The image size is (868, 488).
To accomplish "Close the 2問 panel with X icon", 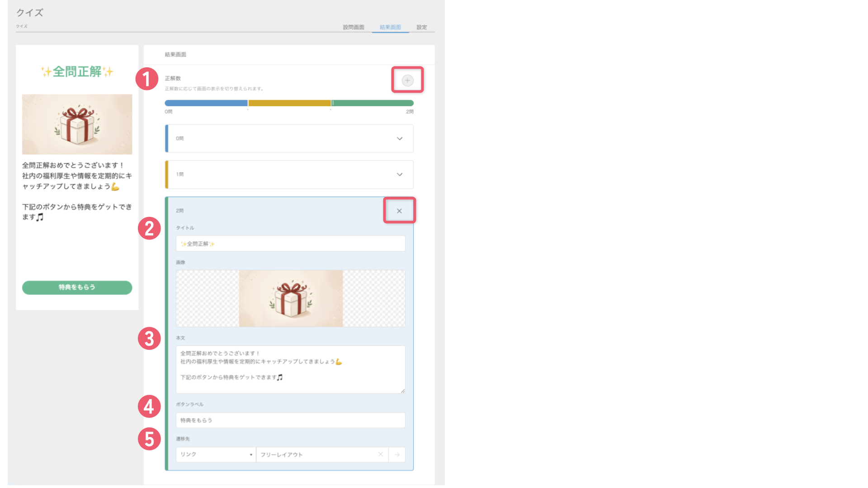I will pyautogui.click(x=399, y=211).
